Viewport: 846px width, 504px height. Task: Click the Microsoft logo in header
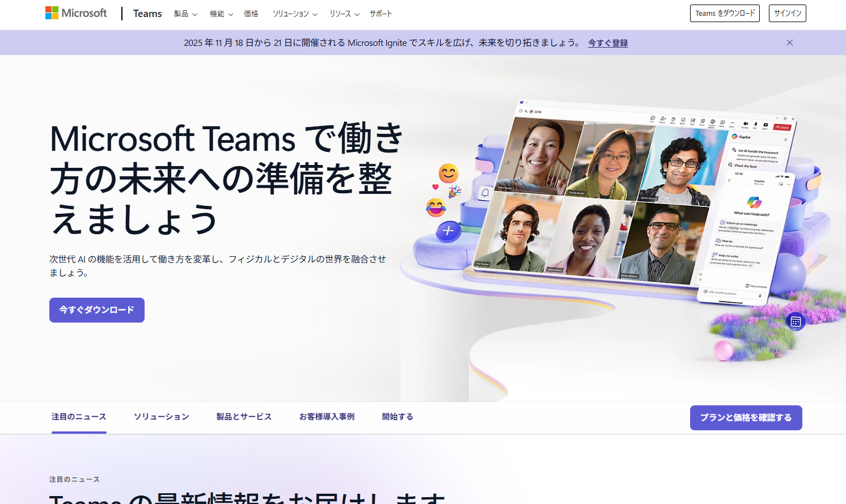pyautogui.click(x=76, y=13)
